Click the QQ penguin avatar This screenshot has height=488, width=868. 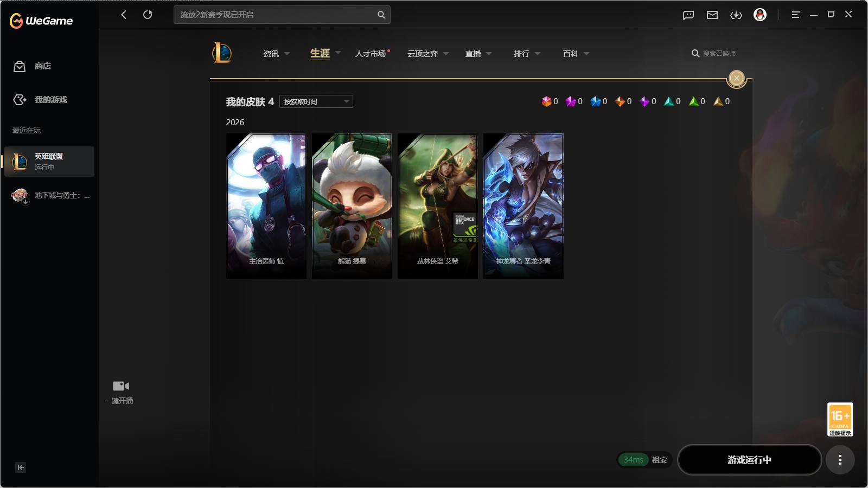(760, 15)
